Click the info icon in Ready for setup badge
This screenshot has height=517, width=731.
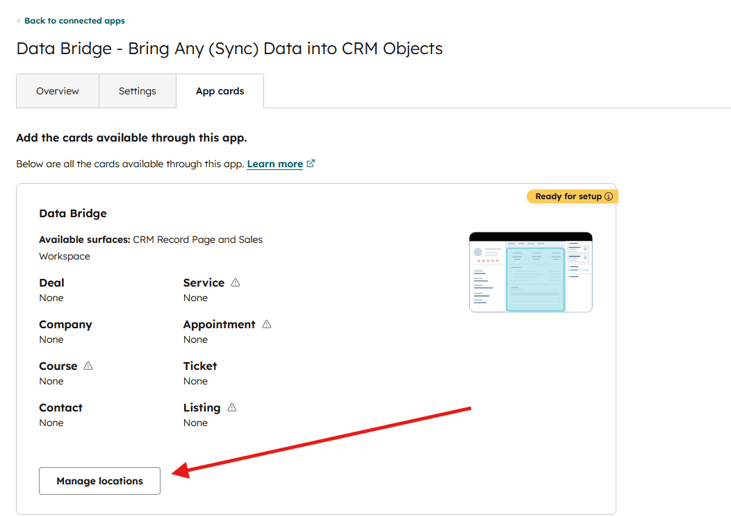(609, 197)
